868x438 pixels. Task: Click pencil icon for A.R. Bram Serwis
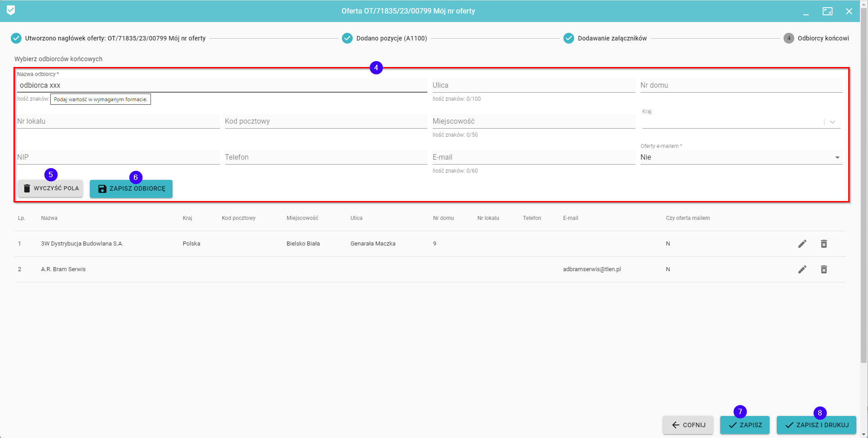(x=802, y=269)
